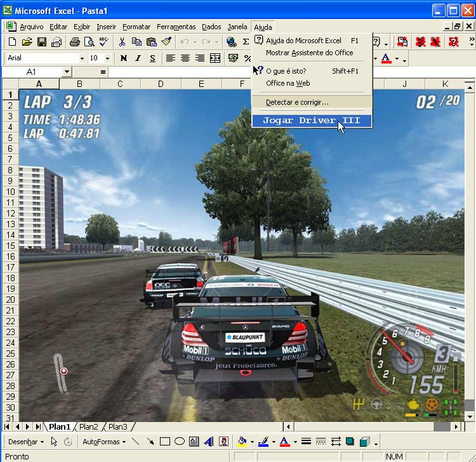
Task: Click the AutoSum sigma icon
Action: (x=246, y=42)
